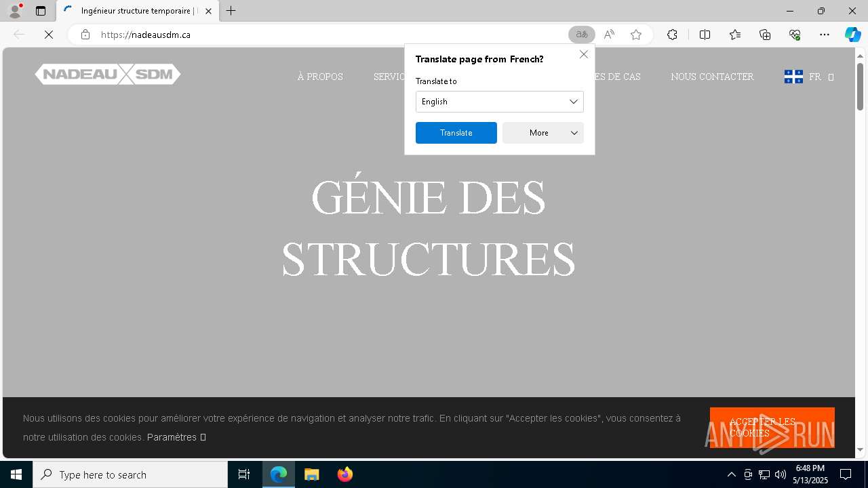Open the SERVICES menu item
The image size is (868, 488).
389,77
